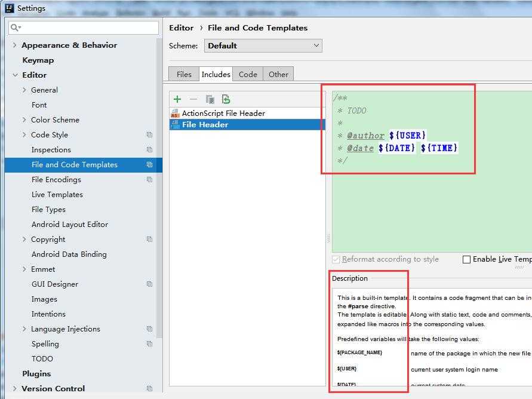Click @author tag in template editor
This screenshot has width=532, height=399.
point(366,136)
